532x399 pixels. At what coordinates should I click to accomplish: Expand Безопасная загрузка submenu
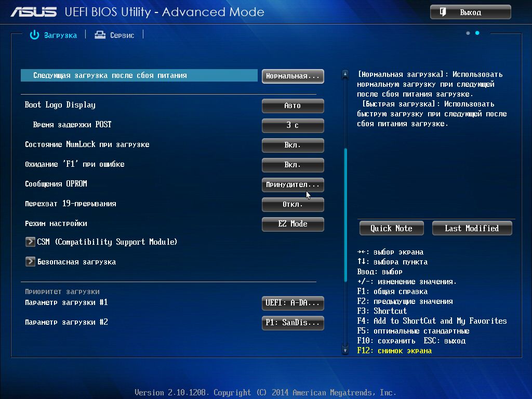pyautogui.click(x=71, y=262)
